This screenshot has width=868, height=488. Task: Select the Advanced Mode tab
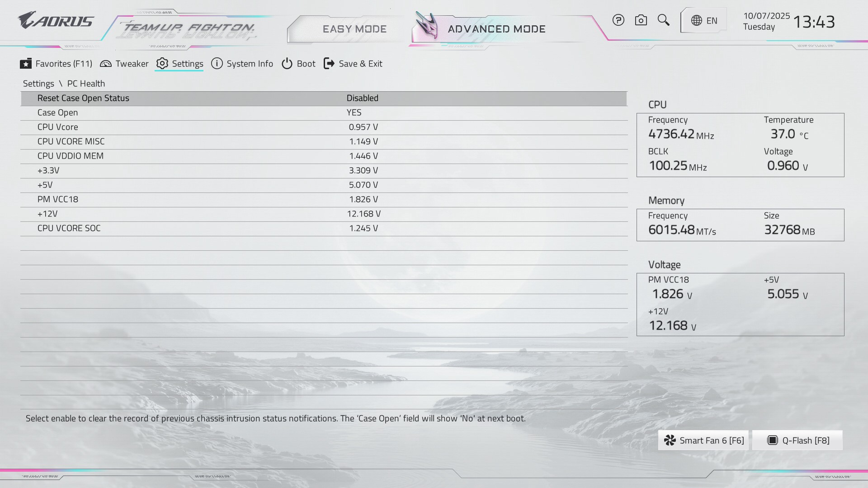point(496,29)
